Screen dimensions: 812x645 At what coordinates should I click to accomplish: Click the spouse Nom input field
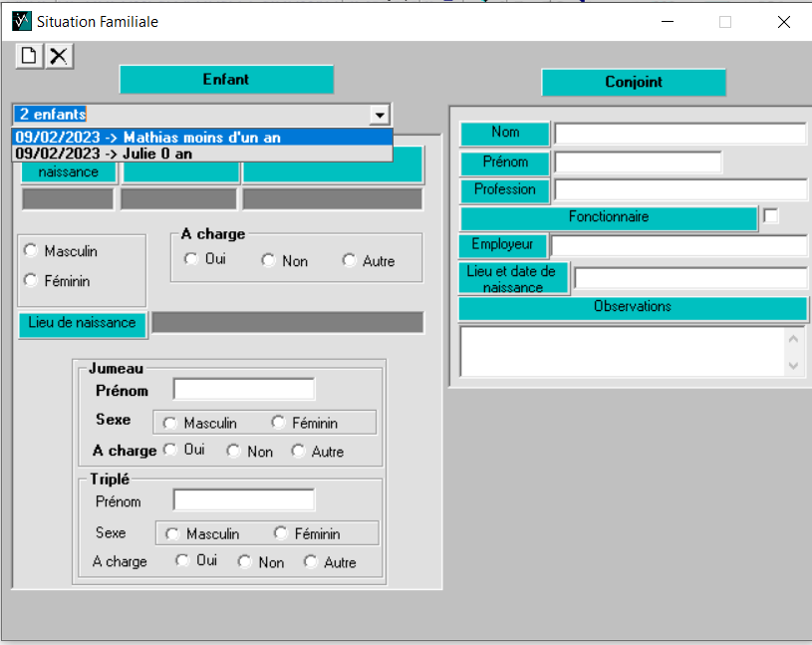[679, 134]
